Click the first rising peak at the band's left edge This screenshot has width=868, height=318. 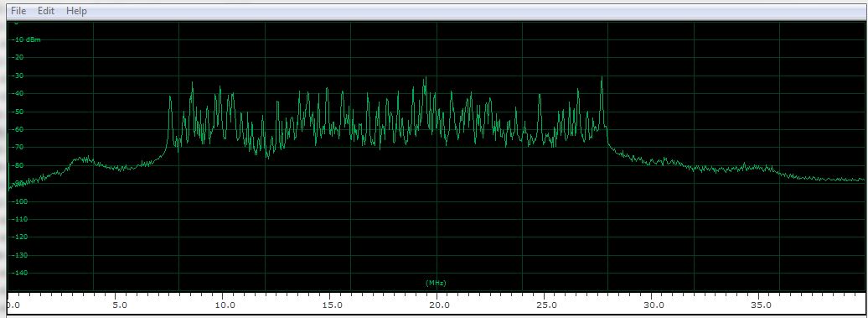(170, 99)
